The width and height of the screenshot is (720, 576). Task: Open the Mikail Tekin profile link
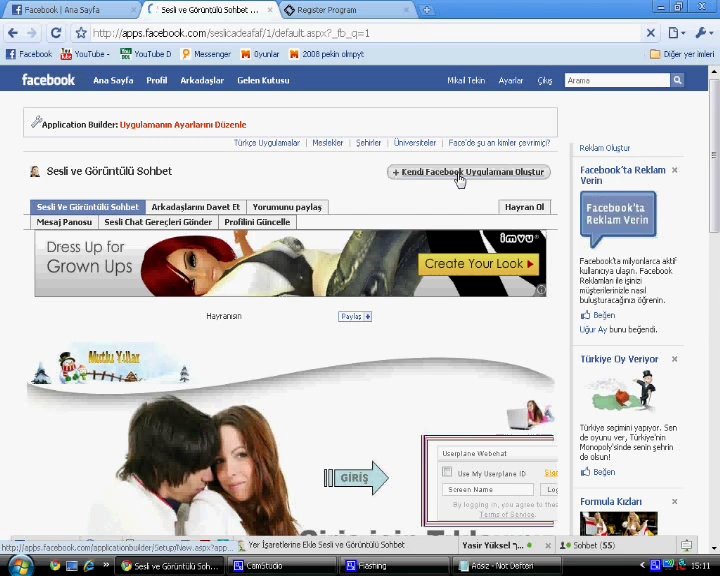click(466, 80)
